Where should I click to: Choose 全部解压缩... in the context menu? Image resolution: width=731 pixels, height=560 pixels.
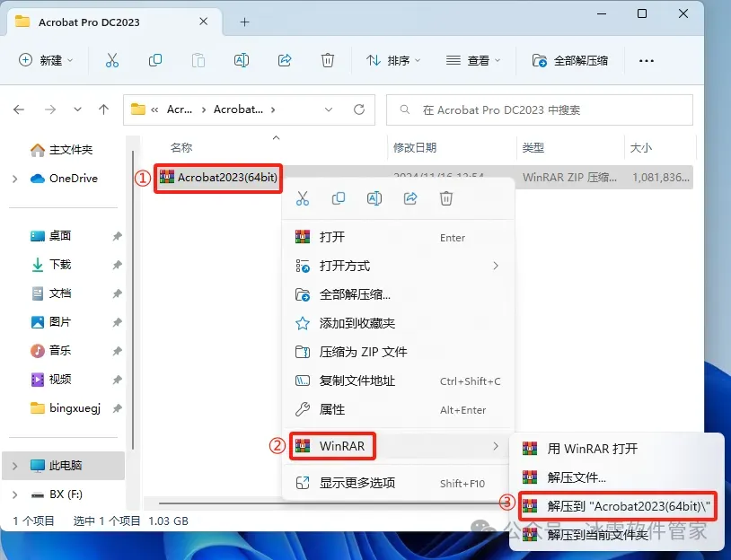(x=398, y=294)
